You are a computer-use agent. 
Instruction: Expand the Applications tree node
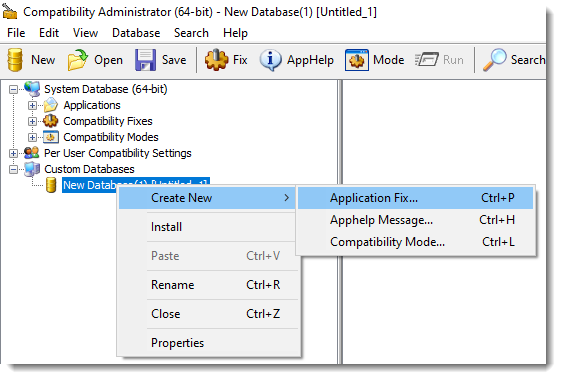click(x=32, y=105)
